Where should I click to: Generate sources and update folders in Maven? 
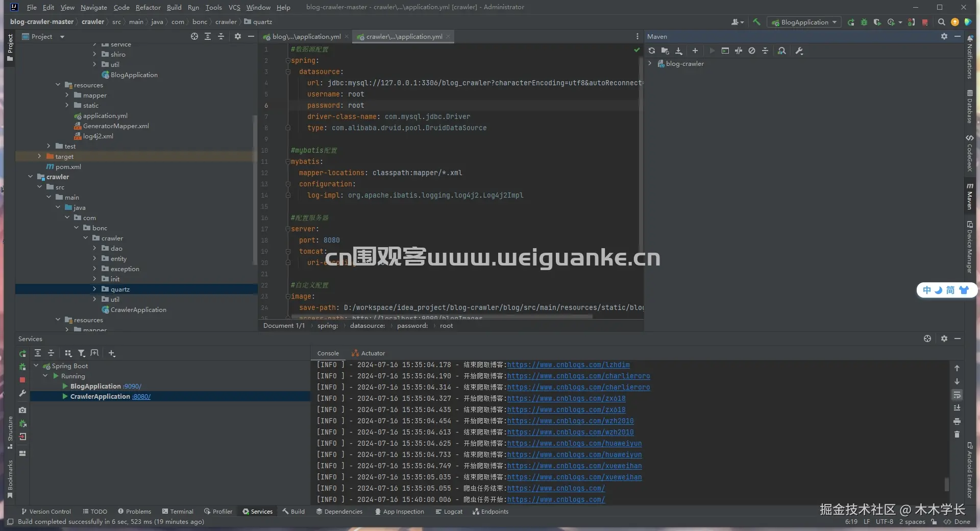[665, 51]
